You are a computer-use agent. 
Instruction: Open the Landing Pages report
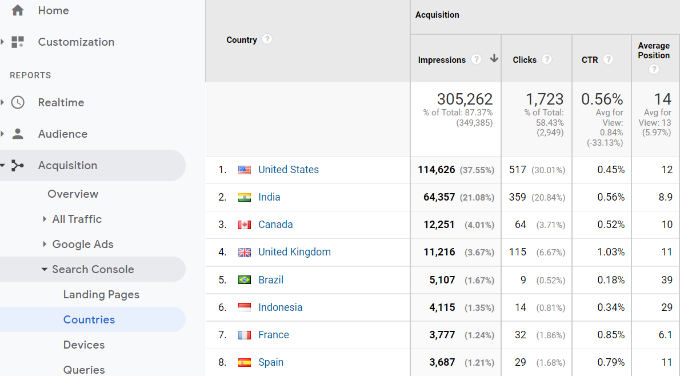pyautogui.click(x=101, y=294)
